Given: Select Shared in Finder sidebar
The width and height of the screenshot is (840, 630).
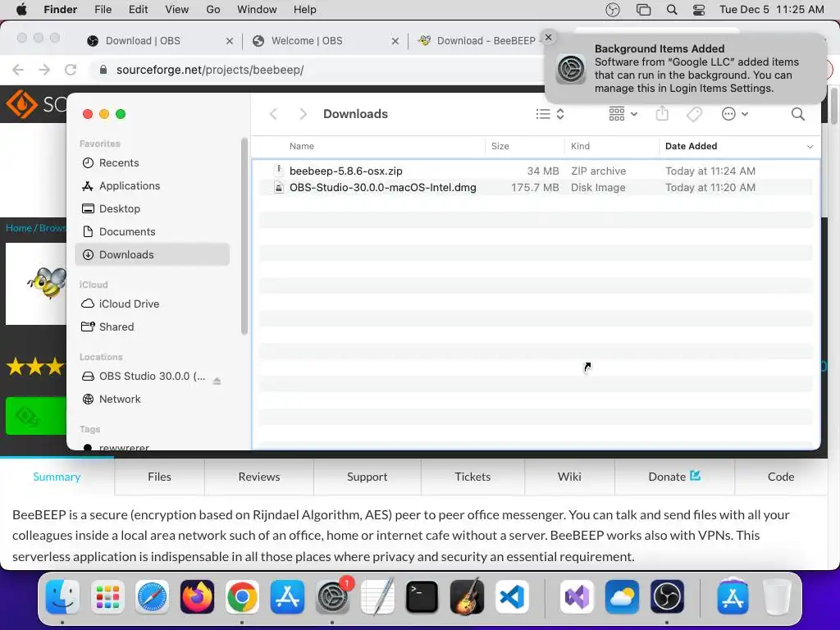Looking at the screenshot, I should click(x=153, y=326).
